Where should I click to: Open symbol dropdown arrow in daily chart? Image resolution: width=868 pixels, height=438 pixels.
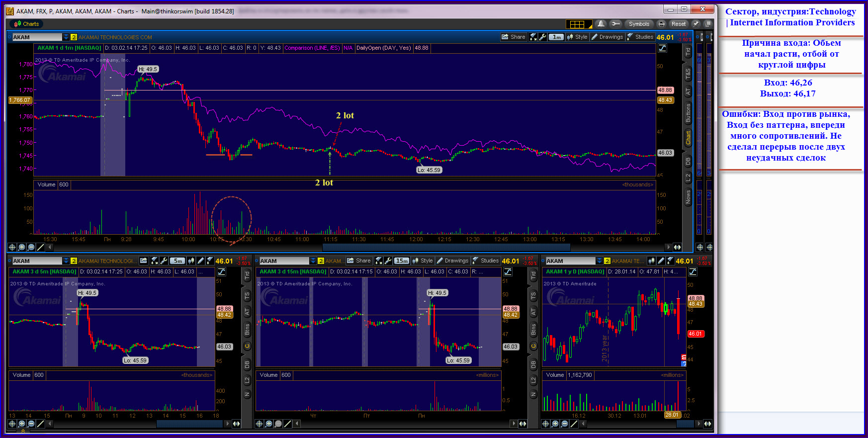coord(600,261)
